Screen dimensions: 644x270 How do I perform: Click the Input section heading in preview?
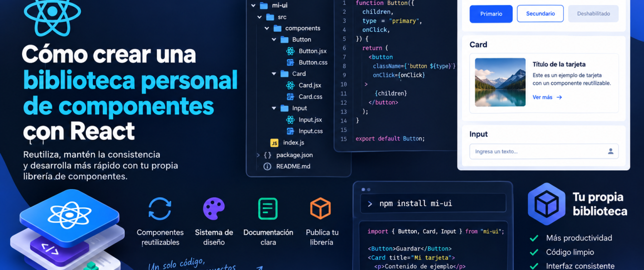pyautogui.click(x=478, y=134)
